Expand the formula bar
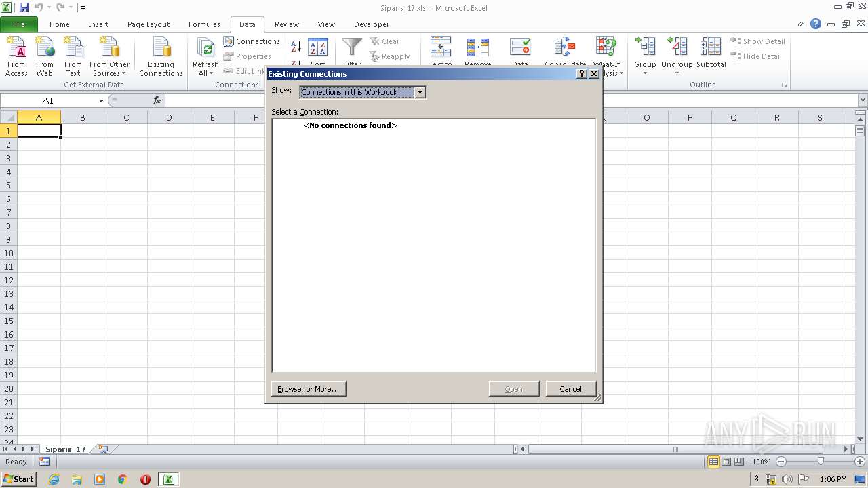The width and height of the screenshot is (868, 488). tap(862, 100)
